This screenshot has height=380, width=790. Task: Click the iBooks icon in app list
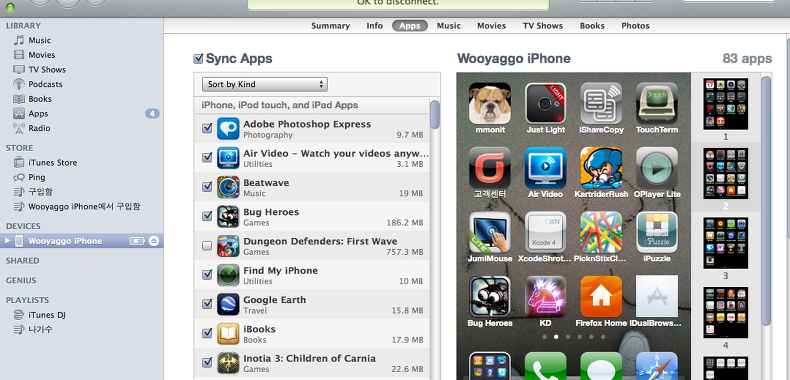coord(228,333)
